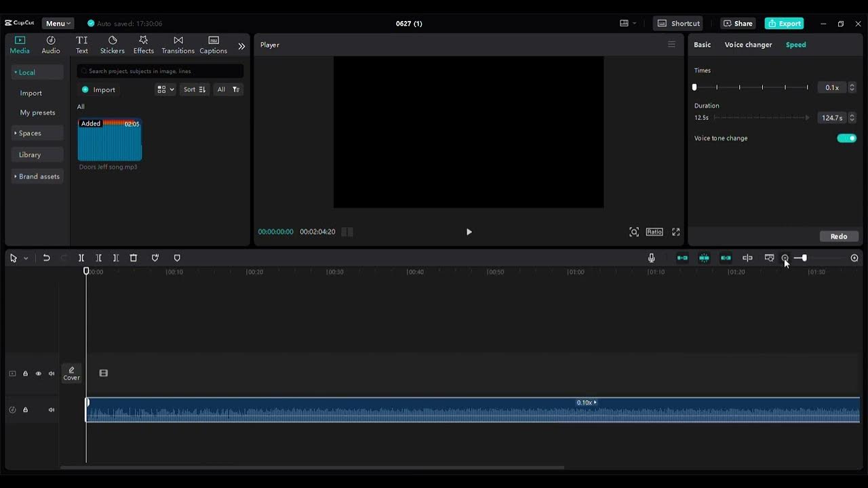Delete right of the playhead
868x488 pixels.
[x=116, y=258]
